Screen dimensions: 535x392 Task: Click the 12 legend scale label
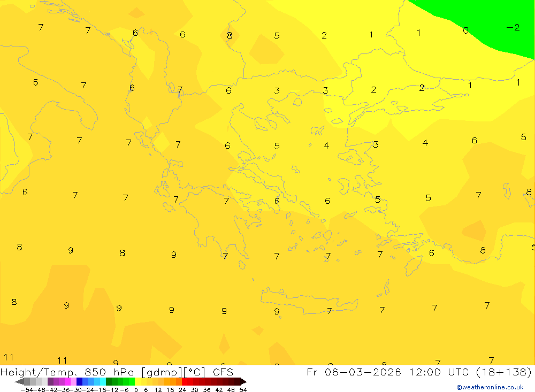tap(158, 390)
